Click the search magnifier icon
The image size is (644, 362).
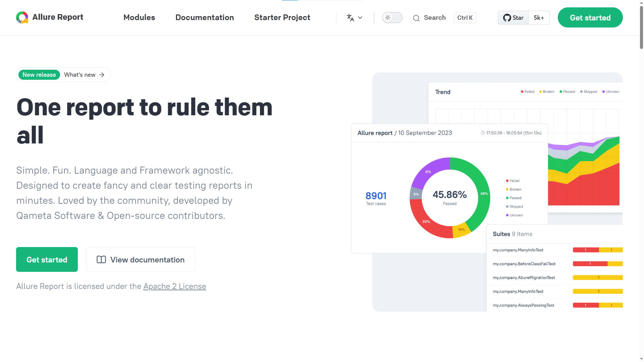coord(416,18)
